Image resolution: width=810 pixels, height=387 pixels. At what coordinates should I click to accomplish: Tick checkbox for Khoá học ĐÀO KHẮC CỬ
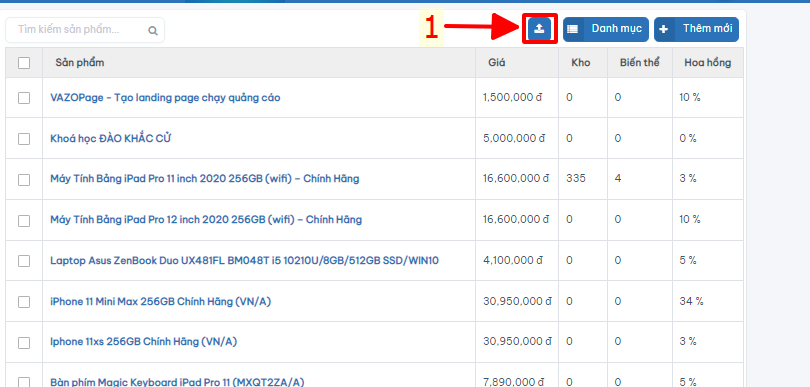click(x=24, y=138)
